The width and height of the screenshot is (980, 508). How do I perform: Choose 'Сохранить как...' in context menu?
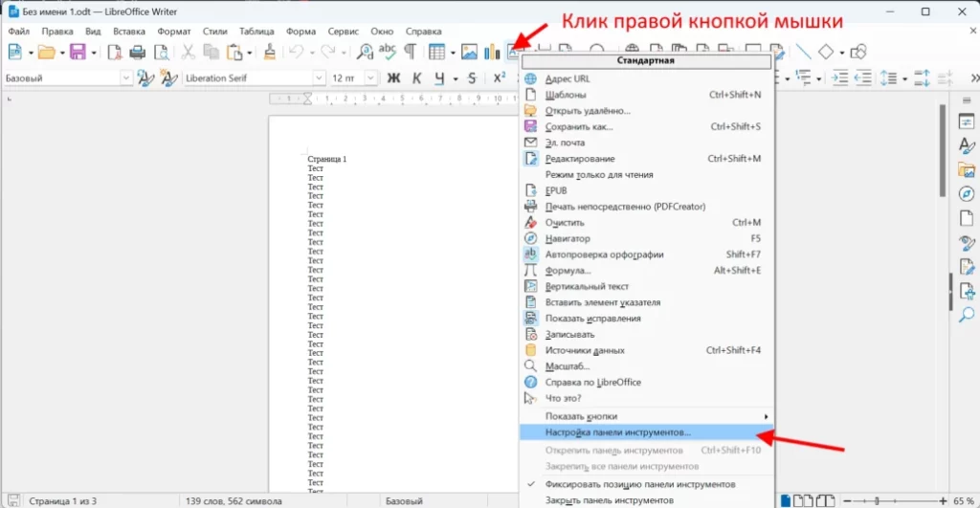coord(647,127)
